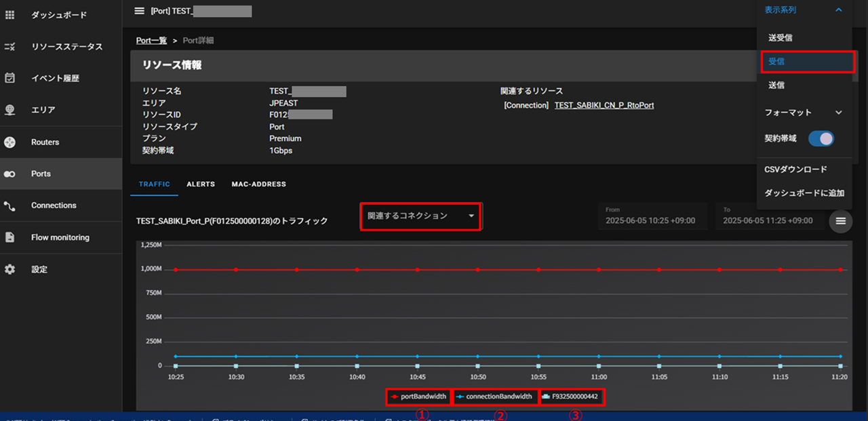
Task: Switch to the MAC-ADDRESS tab
Action: 258,184
